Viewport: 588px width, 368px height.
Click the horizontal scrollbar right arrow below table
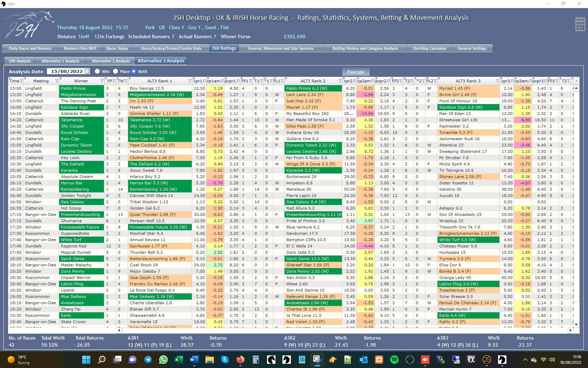(570, 330)
